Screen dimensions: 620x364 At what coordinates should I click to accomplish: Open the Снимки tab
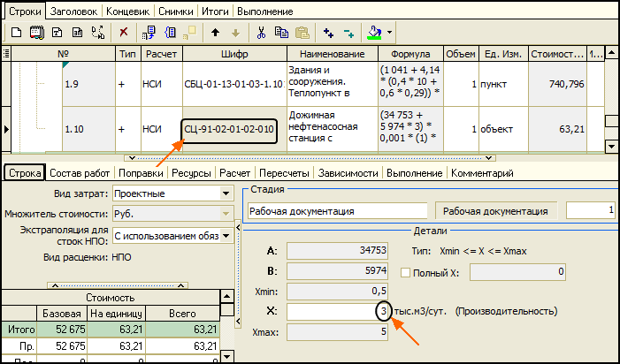click(176, 11)
